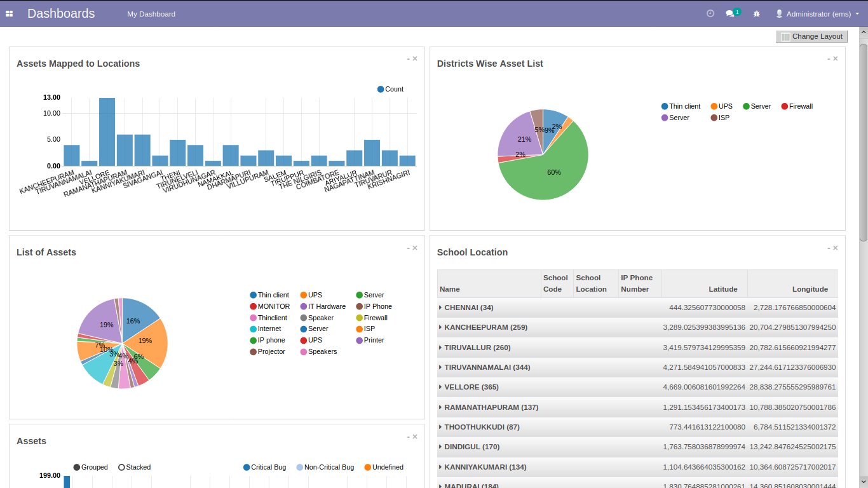
Task: Sort by the Name column header
Action: [x=489, y=283]
